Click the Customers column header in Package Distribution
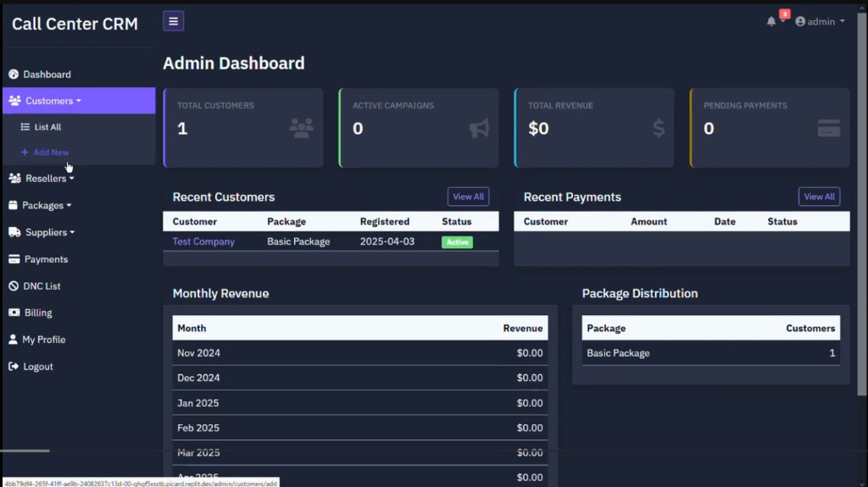 pyautogui.click(x=810, y=328)
